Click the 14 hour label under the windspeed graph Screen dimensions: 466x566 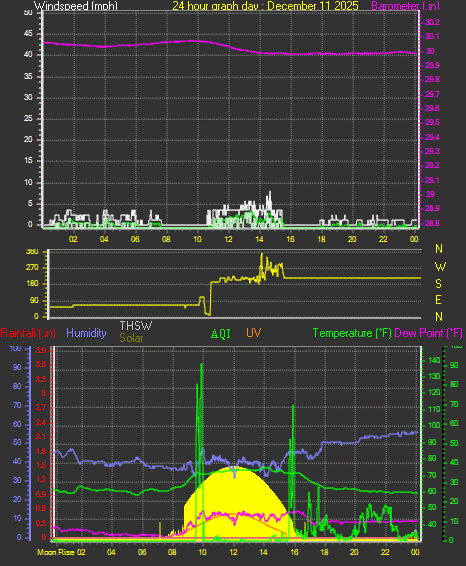click(x=260, y=239)
